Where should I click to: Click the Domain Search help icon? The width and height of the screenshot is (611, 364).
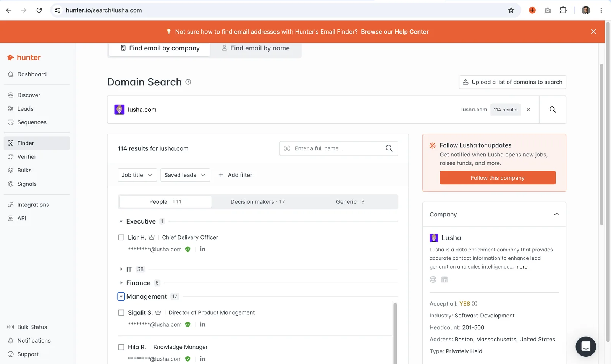[188, 82]
